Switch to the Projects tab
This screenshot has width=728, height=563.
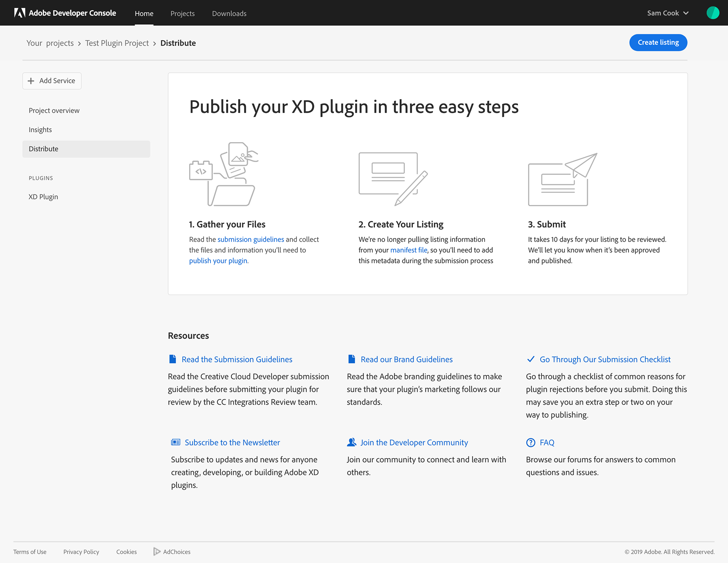coord(182,14)
